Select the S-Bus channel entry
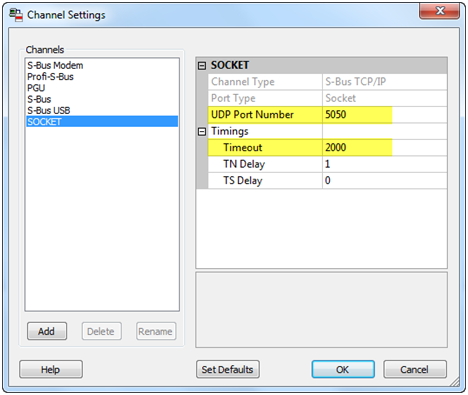 102,99
